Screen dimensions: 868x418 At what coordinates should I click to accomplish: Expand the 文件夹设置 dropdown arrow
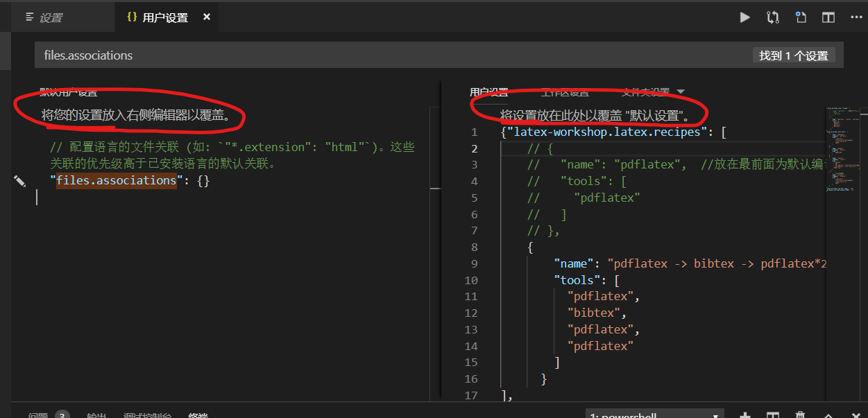tap(680, 92)
